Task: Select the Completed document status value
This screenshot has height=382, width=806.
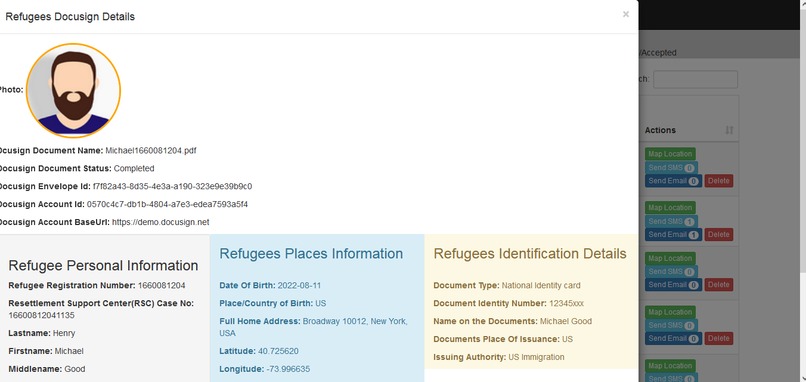Action: tap(134, 168)
